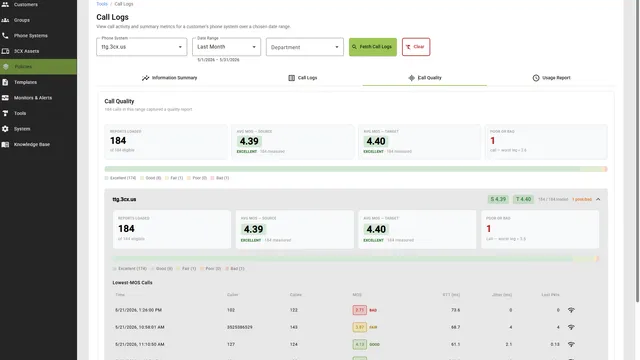Screen dimensions: 640x360
Task: Click the Time column header
Action: [120, 295]
